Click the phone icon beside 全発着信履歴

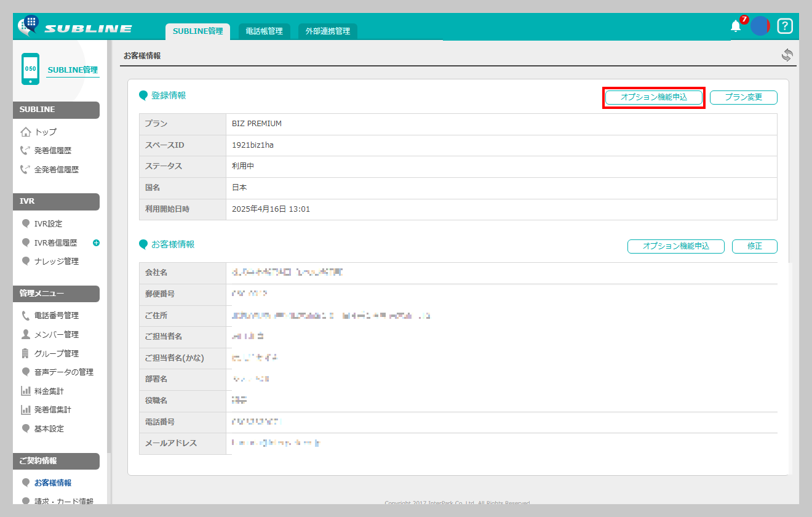pos(25,169)
